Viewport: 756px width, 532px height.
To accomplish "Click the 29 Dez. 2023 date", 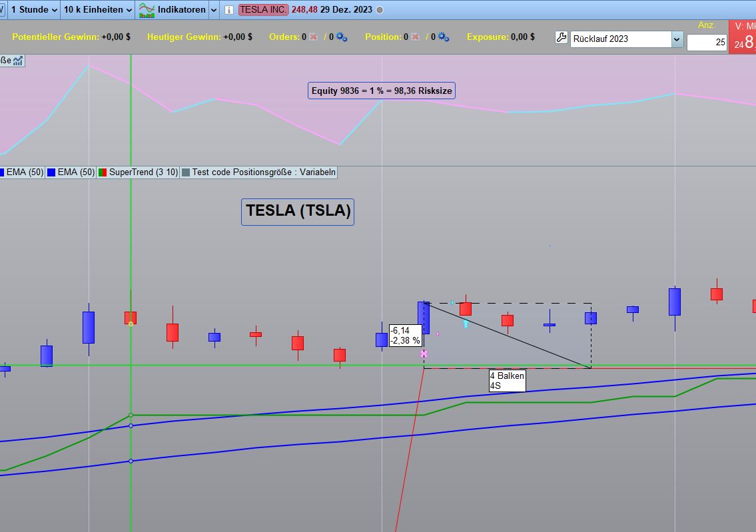I will [x=346, y=9].
